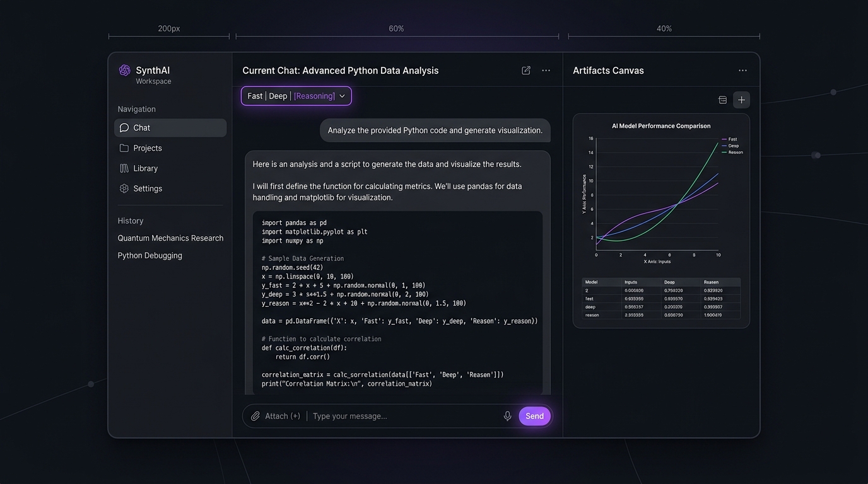Screen dimensions: 868x484
Task: Click the 'def calc_correlation(df):' code line
Action: click(305, 348)
